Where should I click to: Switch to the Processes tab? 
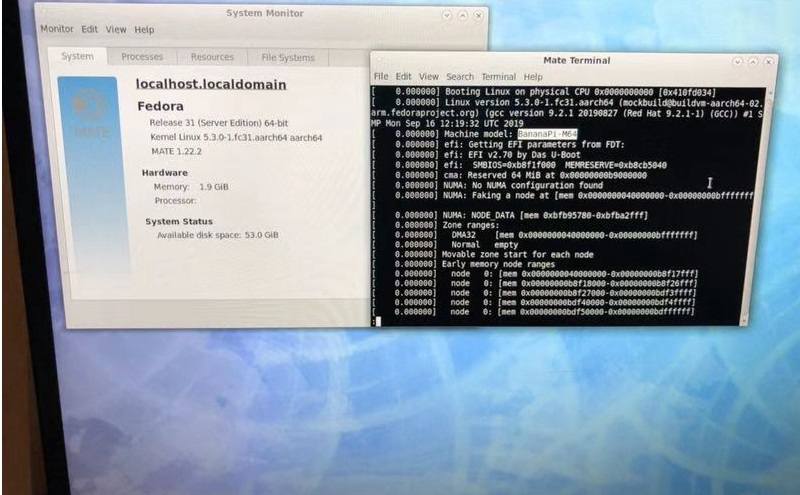pyautogui.click(x=142, y=57)
